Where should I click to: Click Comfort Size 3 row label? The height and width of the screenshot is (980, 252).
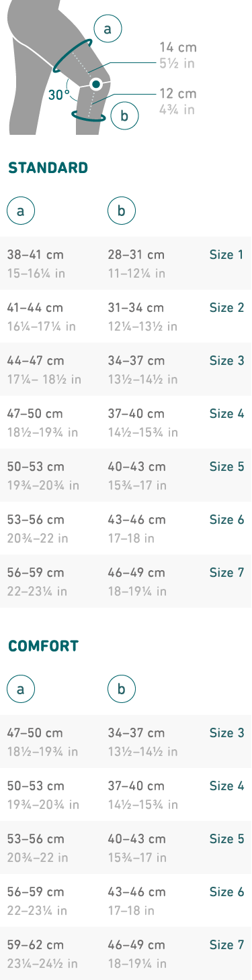(226, 733)
